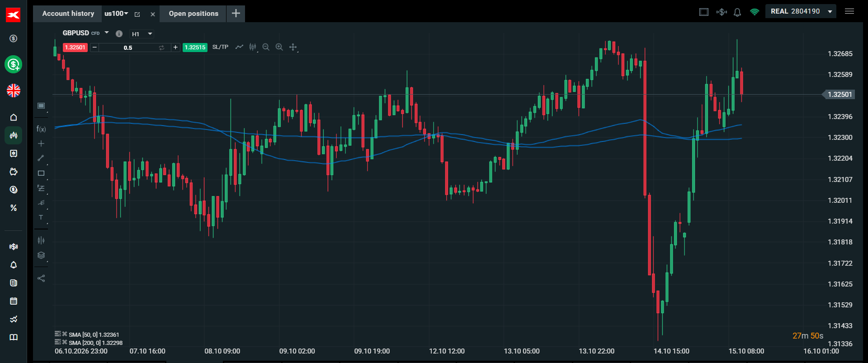Share the chart using share icon
Screen dimensions: 868x363
[x=41, y=278]
